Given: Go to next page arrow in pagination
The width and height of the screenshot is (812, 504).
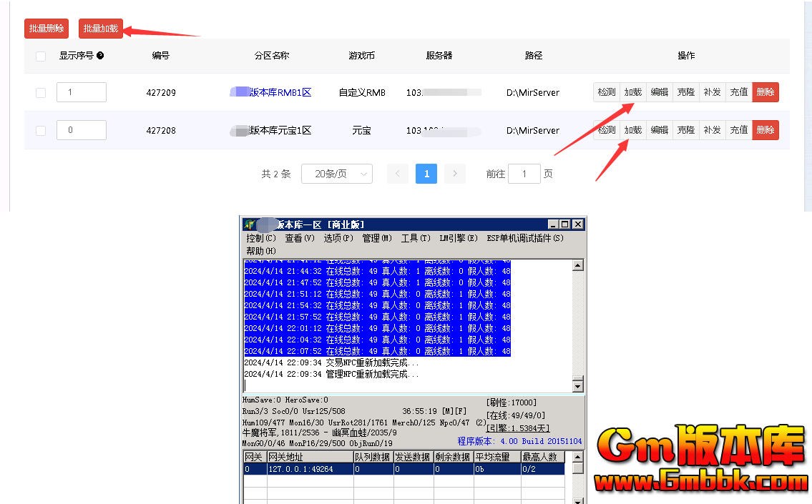Looking at the screenshot, I should click(454, 174).
